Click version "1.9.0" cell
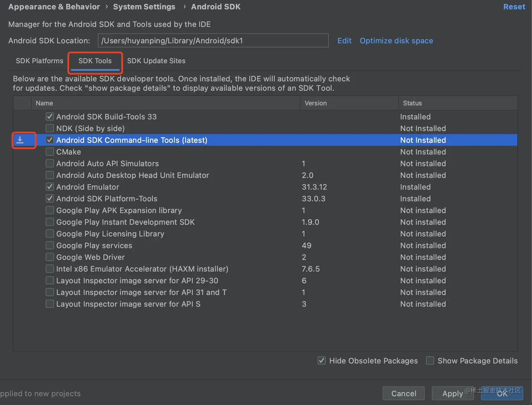Image resolution: width=532 pixels, height=405 pixels. pyautogui.click(x=310, y=222)
